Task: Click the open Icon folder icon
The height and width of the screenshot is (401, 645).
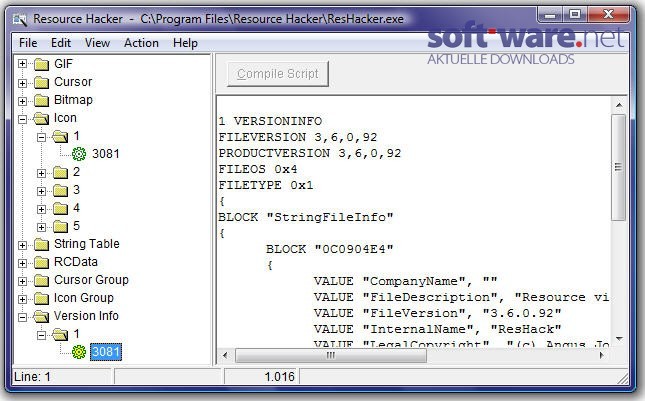Action: 41,118
